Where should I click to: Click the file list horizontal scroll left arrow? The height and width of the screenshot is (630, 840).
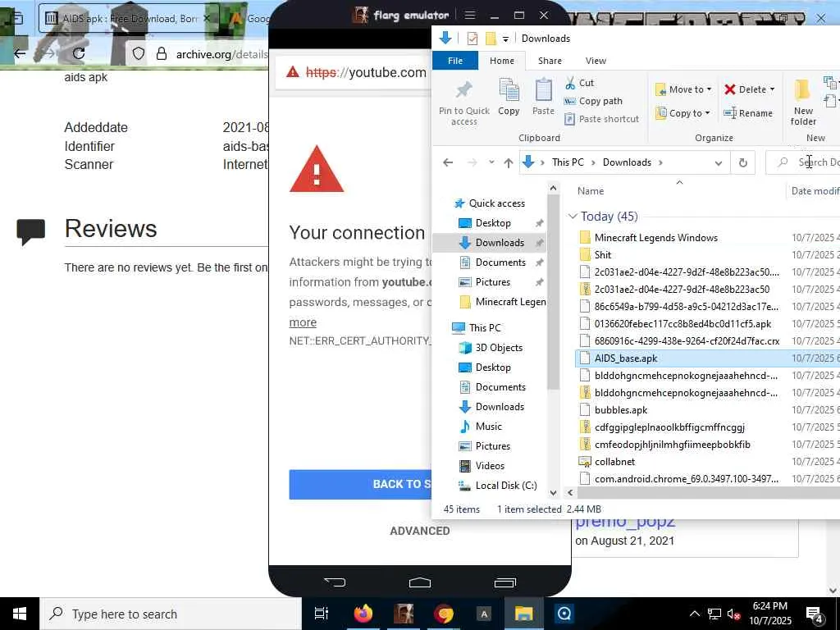pos(570,492)
